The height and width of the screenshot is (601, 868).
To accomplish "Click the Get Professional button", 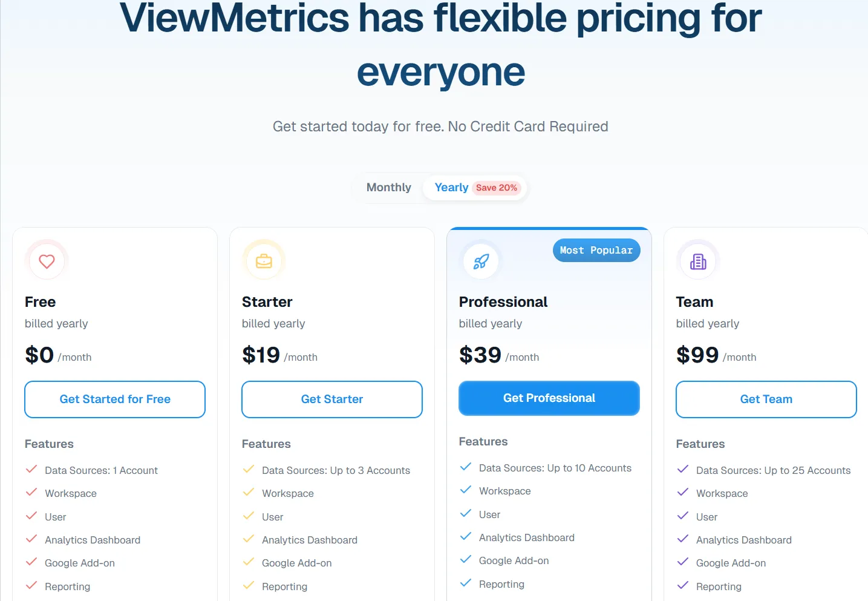I will click(x=549, y=398).
